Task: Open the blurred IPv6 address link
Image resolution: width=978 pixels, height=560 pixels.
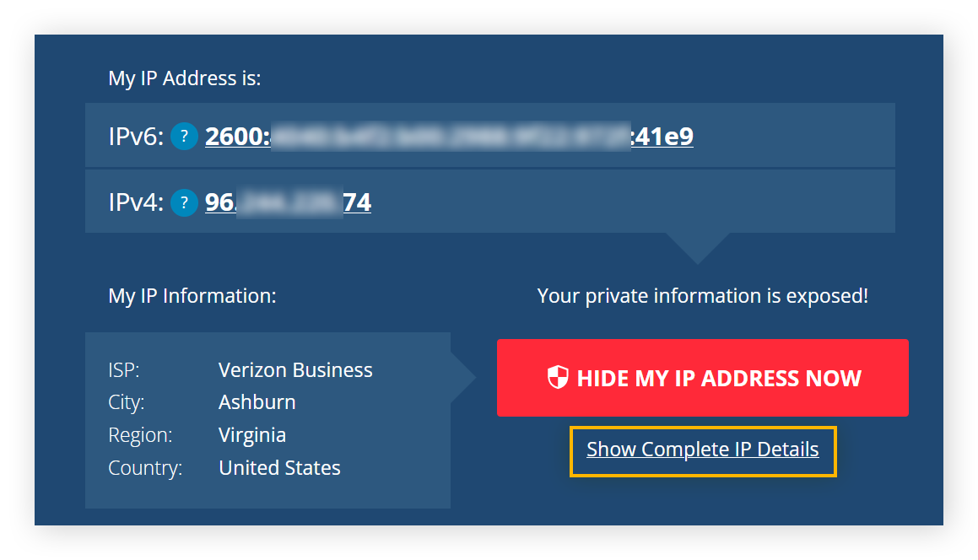Action: coord(449,137)
